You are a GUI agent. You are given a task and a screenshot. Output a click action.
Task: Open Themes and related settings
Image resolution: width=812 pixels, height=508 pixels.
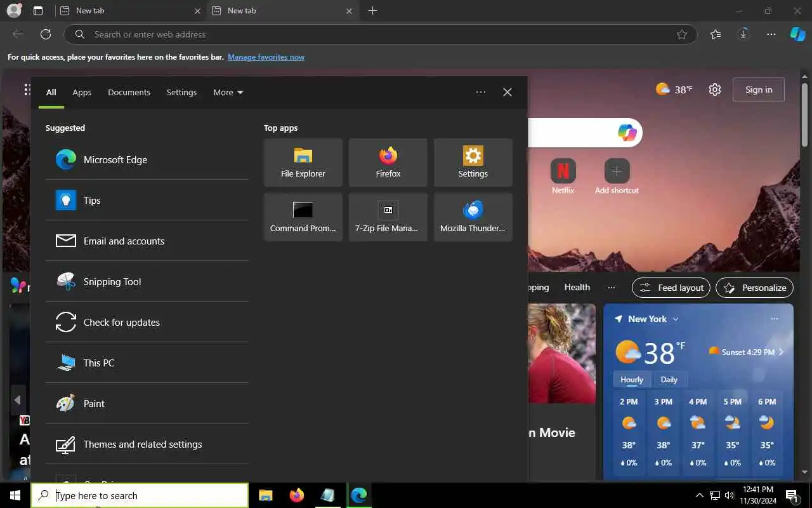coord(147,444)
